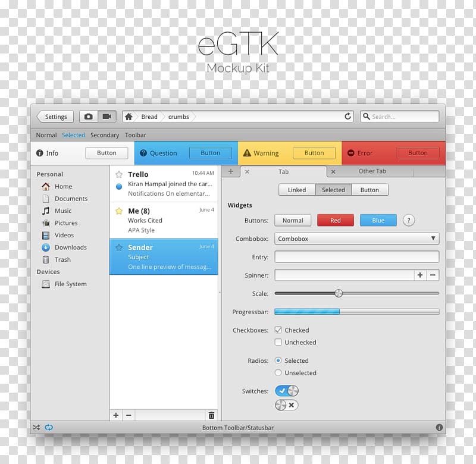Click the Normal widget button
This screenshot has width=476, height=464.
click(293, 220)
